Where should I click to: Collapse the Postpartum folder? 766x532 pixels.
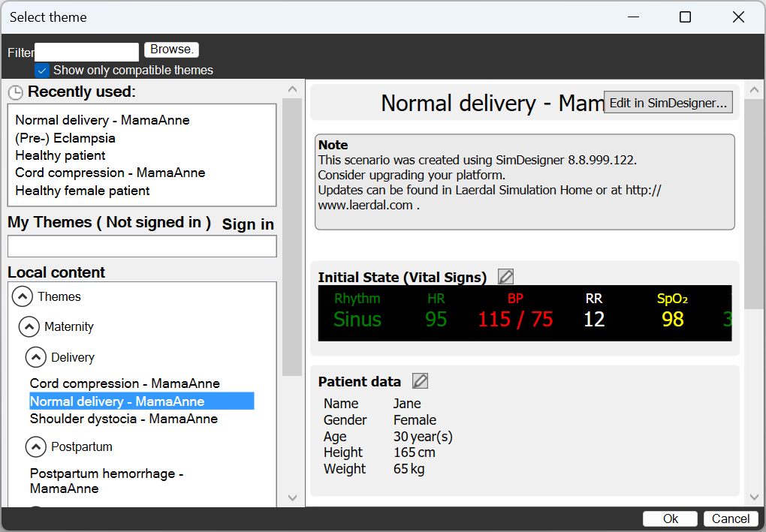coord(36,447)
